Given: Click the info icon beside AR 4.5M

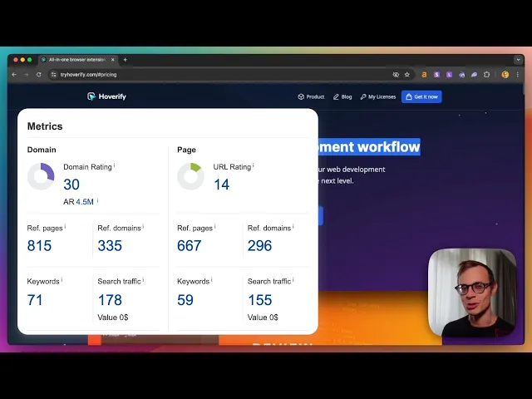Looking at the screenshot, I should click(97, 200).
